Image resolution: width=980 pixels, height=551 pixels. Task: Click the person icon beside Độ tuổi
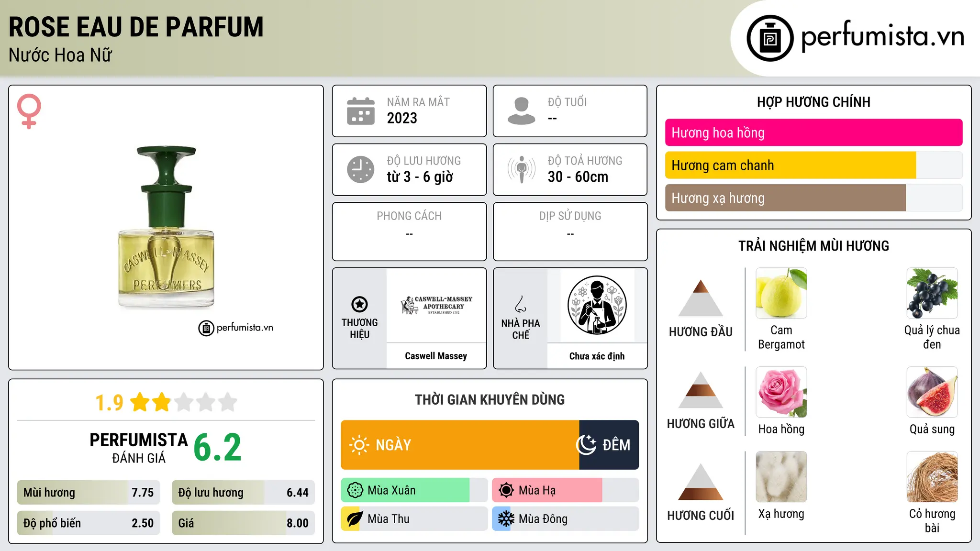[x=521, y=111]
